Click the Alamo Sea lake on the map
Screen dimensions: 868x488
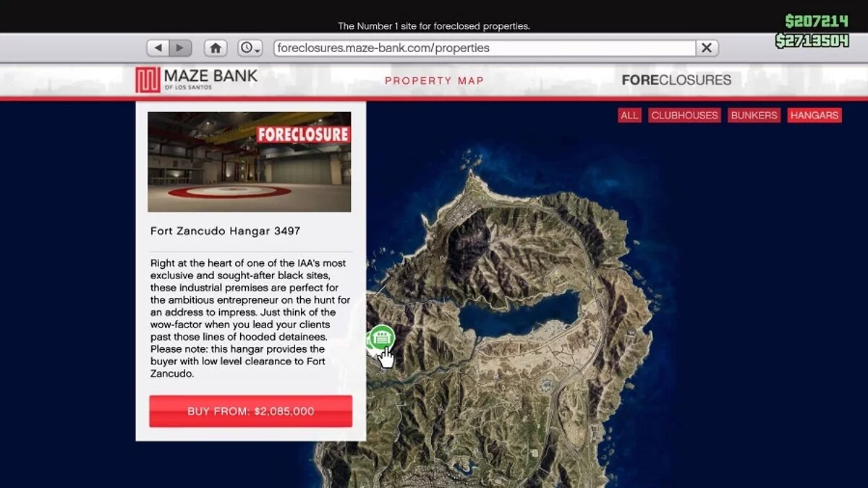click(x=521, y=312)
